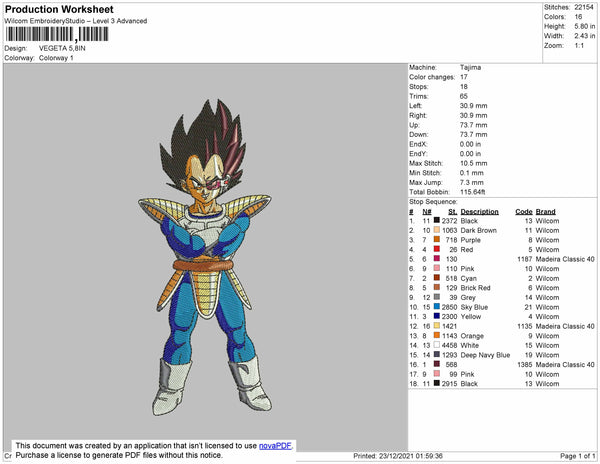The width and height of the screenshot is (600, 464).
Task: Select the Dark Brown swatch in stop 2
Action: point(437,230)
